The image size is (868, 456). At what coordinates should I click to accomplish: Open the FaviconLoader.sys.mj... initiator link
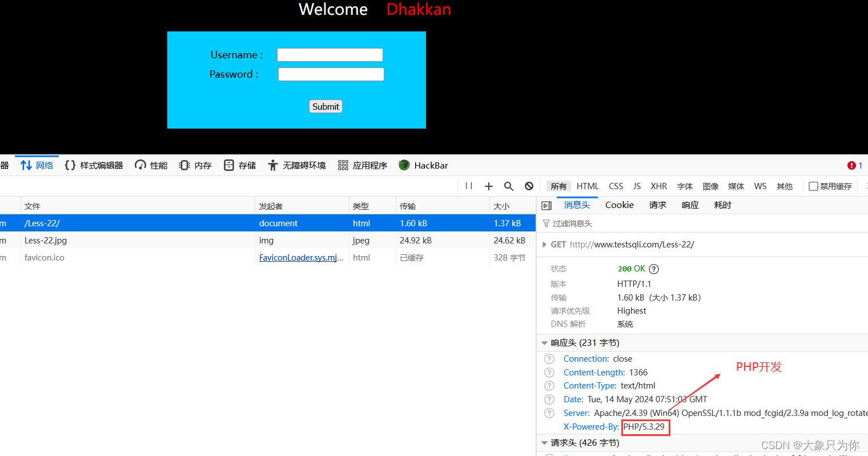coord(302,257)
